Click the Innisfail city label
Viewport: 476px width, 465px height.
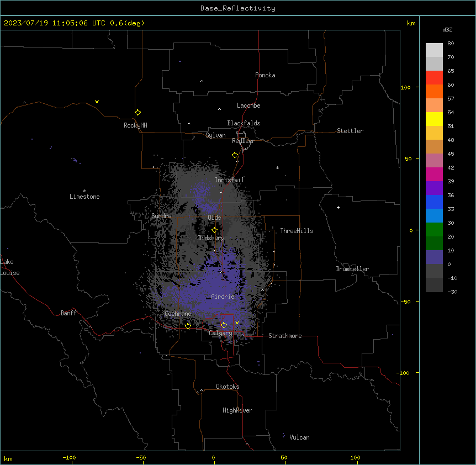coord(229,180)
